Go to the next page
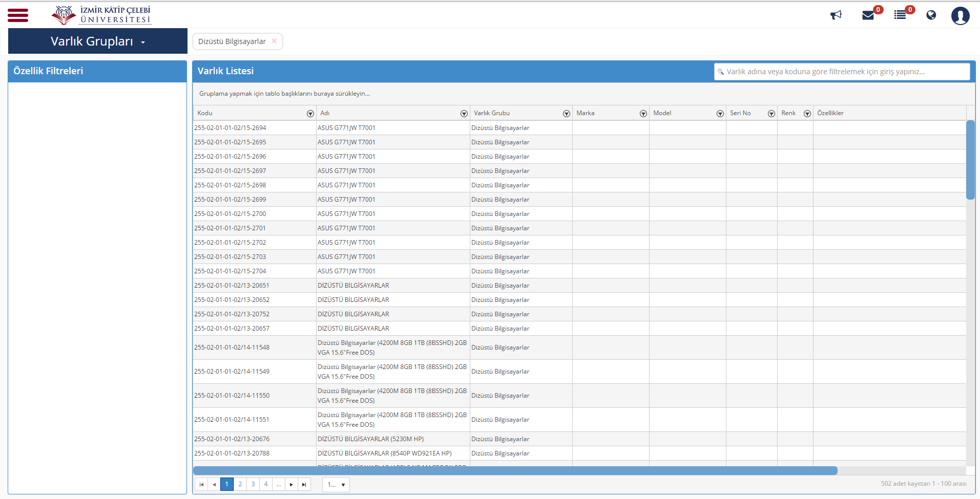The image size is (980, 499). [291, 484]
